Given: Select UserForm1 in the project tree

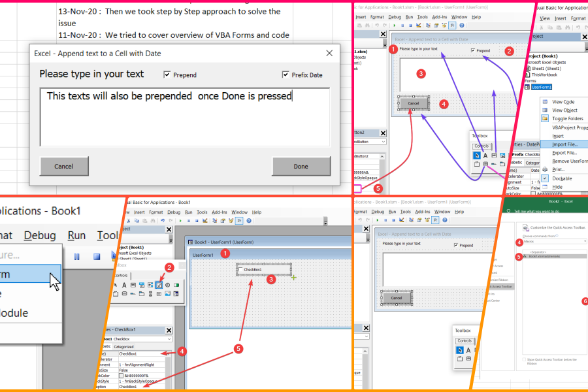Looking at the screenshot, I should [x=541, y=87].
